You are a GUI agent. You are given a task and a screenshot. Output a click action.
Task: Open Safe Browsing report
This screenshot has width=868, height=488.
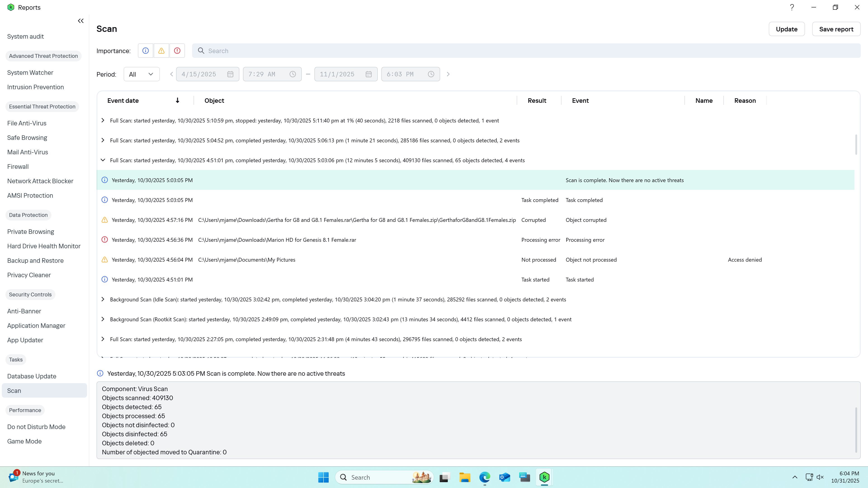[x=27, y=138]
